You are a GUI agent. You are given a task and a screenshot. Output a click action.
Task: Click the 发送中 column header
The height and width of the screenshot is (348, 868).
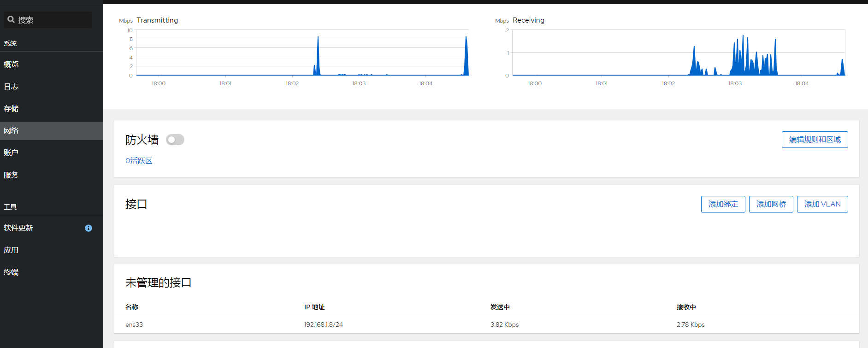click(x=500, y=307)
